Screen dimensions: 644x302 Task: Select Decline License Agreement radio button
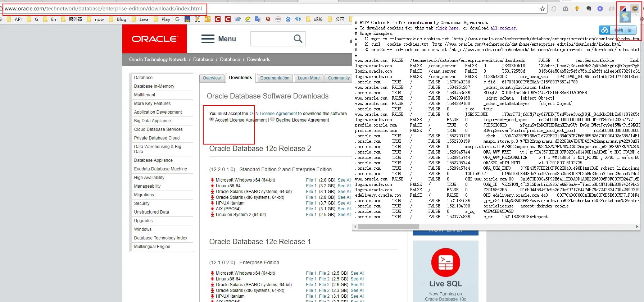pos(272,119)
